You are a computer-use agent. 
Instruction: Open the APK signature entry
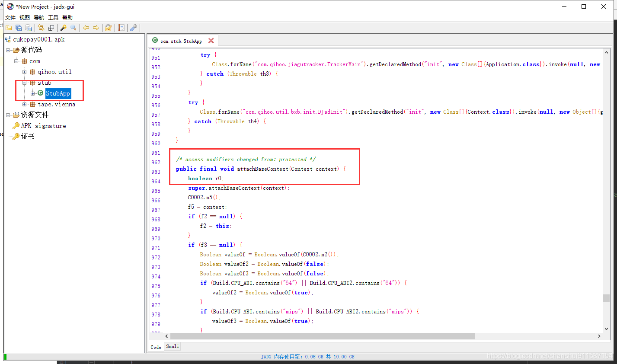44,126
